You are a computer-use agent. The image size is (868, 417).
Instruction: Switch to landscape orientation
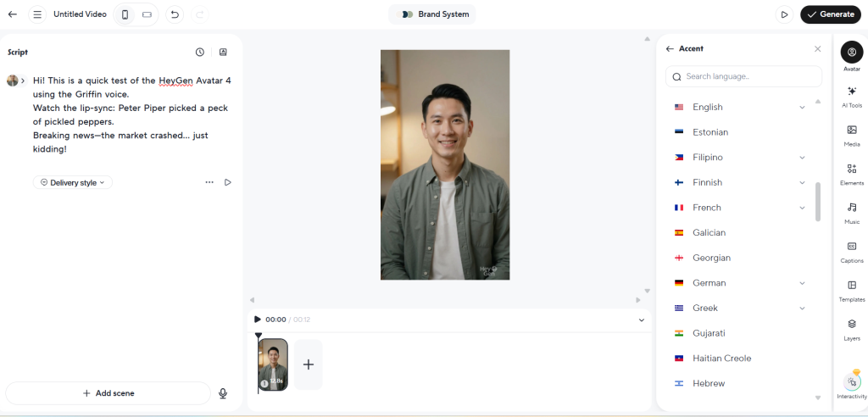pyautogui.click(x=147, y=14)
